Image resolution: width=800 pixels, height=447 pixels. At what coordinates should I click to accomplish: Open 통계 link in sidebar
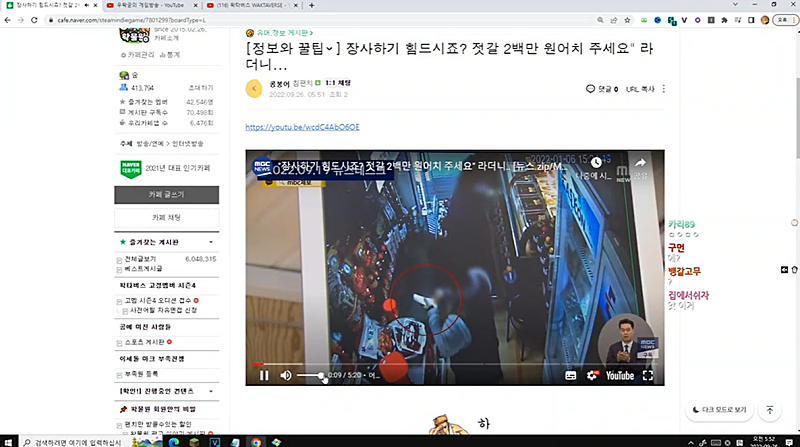point(170,55)
